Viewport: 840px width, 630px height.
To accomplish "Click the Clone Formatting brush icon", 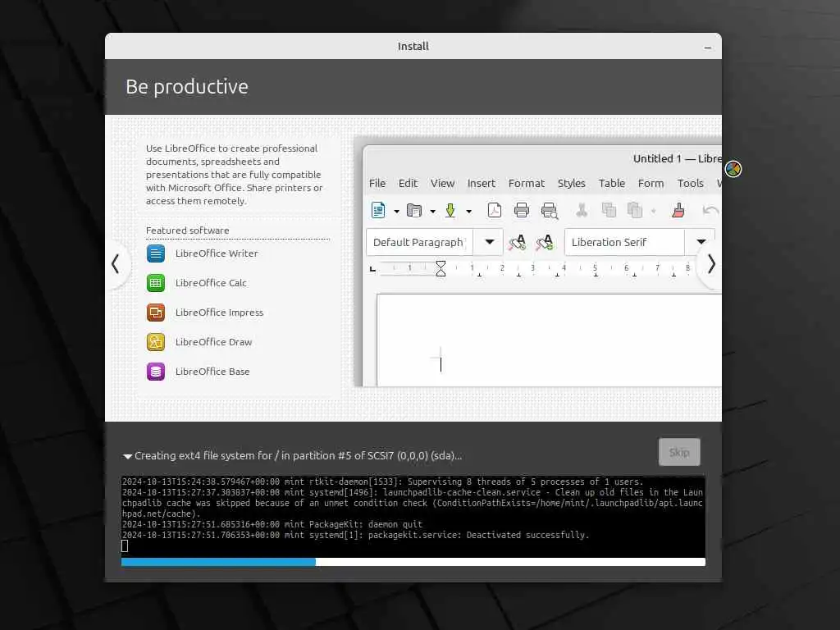I will point(678,211).
